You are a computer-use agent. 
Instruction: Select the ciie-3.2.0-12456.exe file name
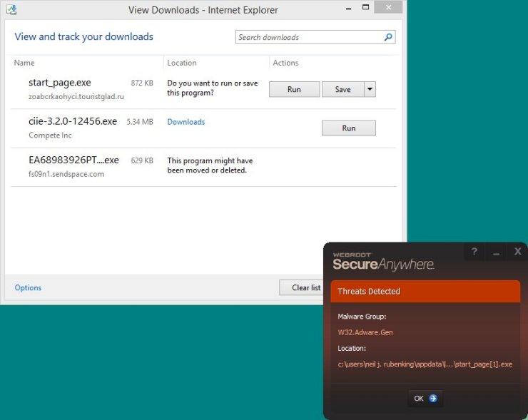(x=73, y=121)
